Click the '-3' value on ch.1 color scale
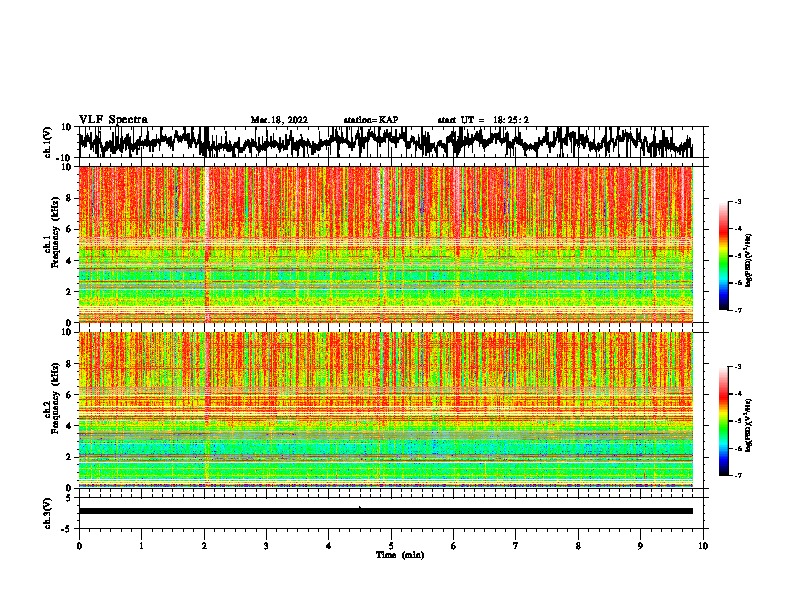The image size is (792, 612). [x=738, y=201]
